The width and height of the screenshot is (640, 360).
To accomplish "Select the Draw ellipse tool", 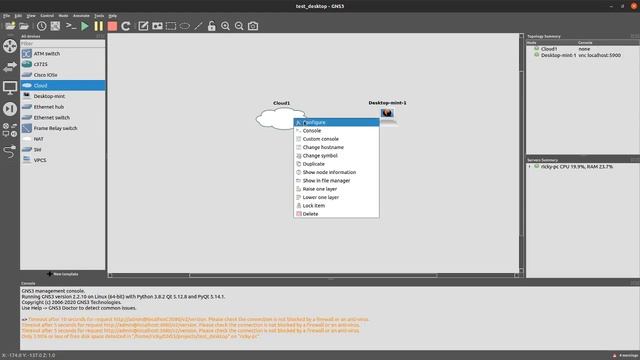I will click(x=184, y=26).
